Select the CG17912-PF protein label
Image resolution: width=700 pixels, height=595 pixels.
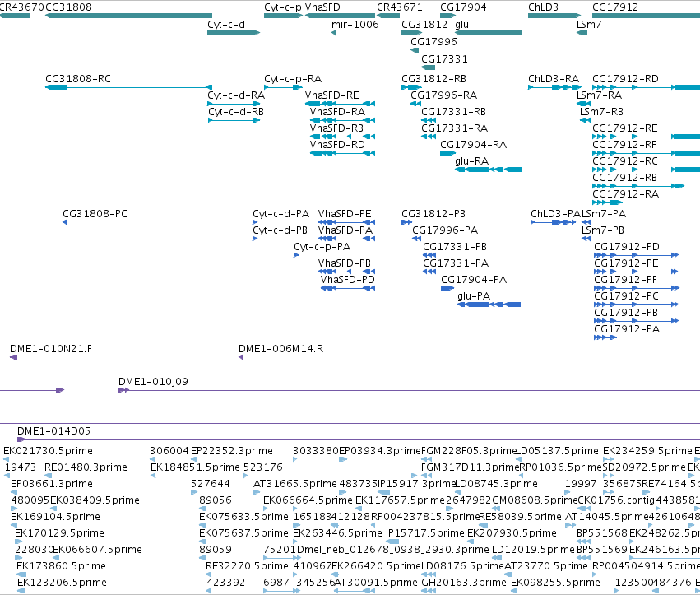[x=625, y=280]
